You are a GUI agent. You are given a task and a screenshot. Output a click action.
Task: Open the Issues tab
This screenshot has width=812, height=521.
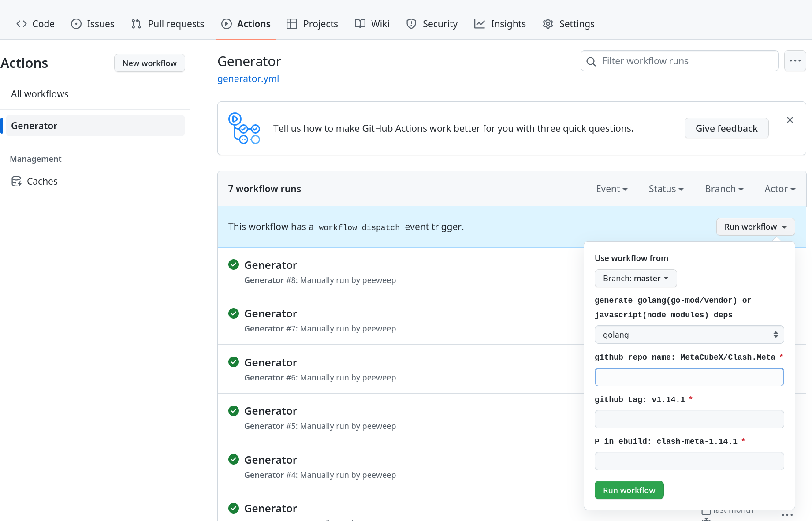point(93,24)
